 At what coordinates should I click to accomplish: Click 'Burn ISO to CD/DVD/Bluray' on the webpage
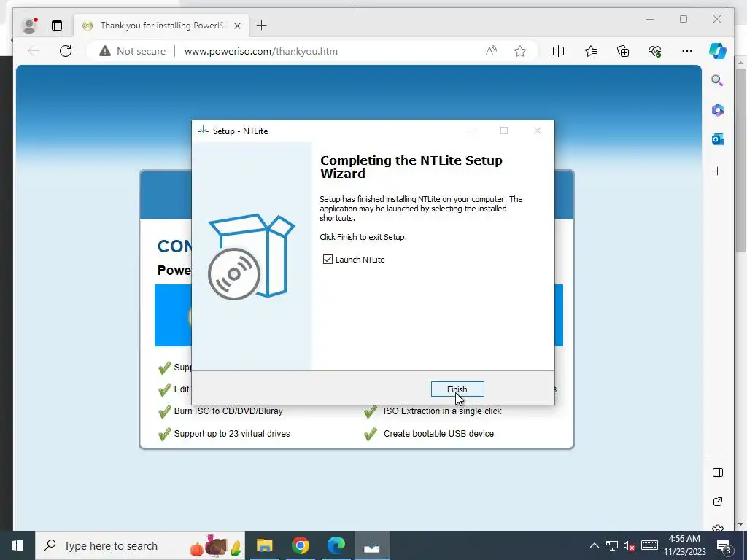click(228, 411)
